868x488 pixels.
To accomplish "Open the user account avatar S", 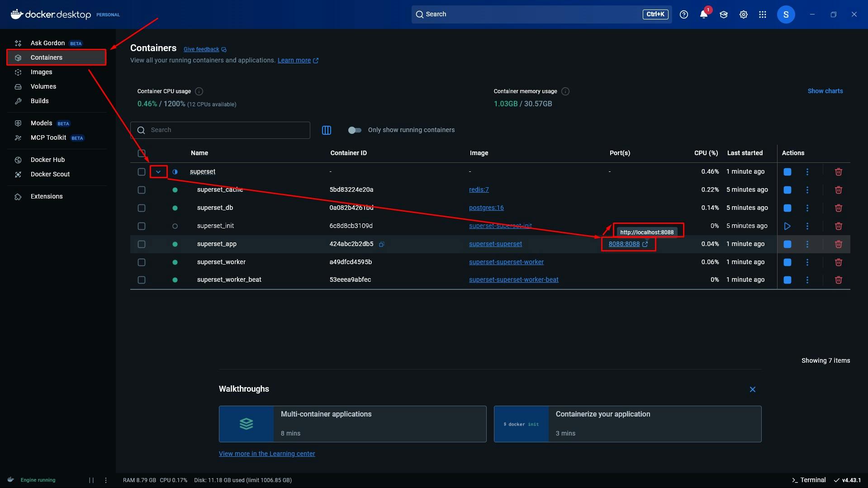I will click(786, 14).
